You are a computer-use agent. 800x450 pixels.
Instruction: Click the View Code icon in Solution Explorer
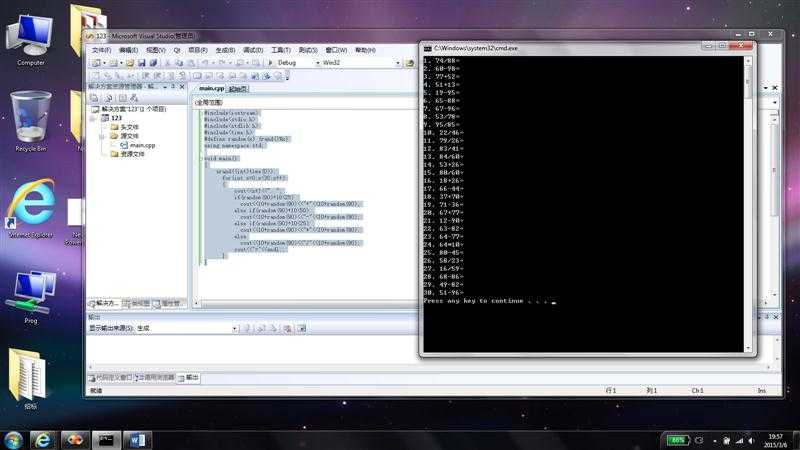[122, 98]
